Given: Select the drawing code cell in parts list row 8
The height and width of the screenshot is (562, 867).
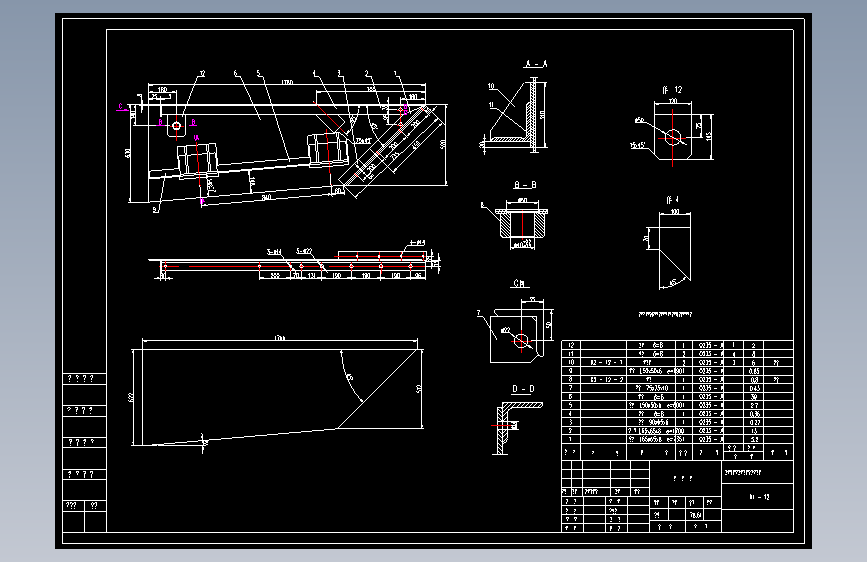Looking at the screenshot, I should pos(604,380).
